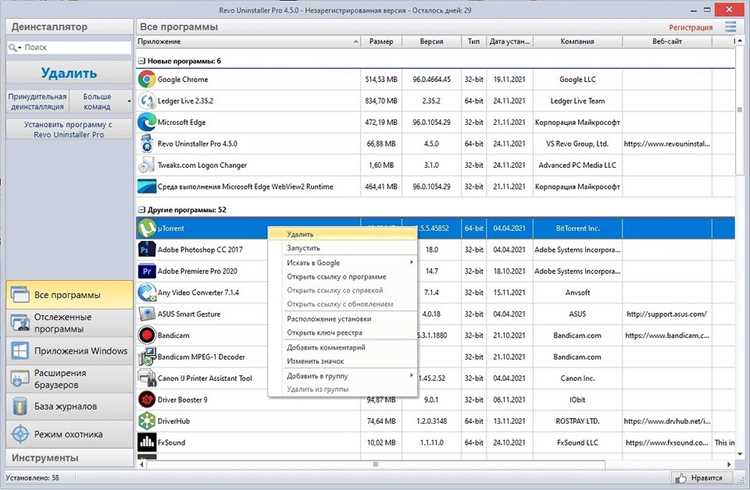This screenshot has width=750, height=490.
Task: Click Принудительная деинсталляция button
Action: click(37, 101)
